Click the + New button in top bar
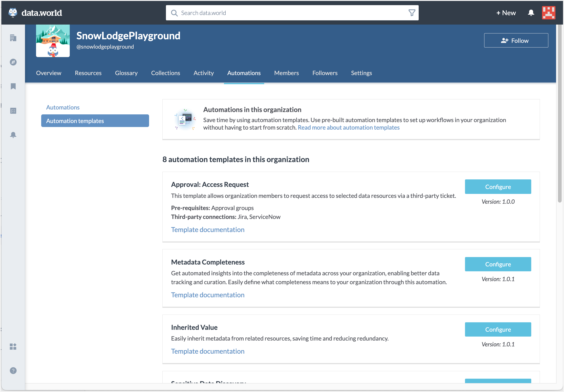 (x=506, y=12)
